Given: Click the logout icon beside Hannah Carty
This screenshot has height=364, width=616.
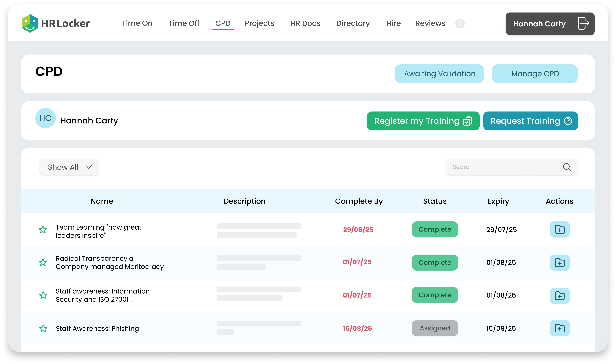Looking at the screenshot, I should coord(583,24).
